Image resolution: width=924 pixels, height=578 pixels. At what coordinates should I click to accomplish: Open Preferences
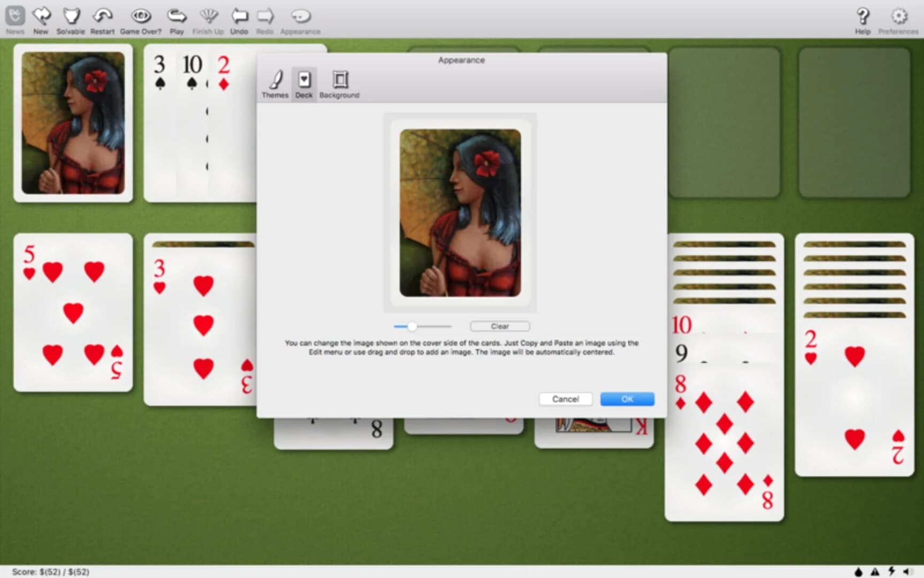[x=899, y=16]
